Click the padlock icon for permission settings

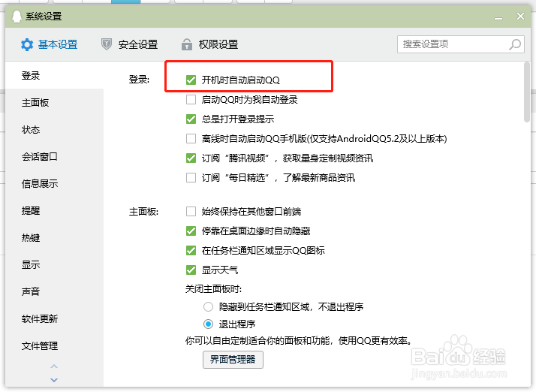(187, 44)
